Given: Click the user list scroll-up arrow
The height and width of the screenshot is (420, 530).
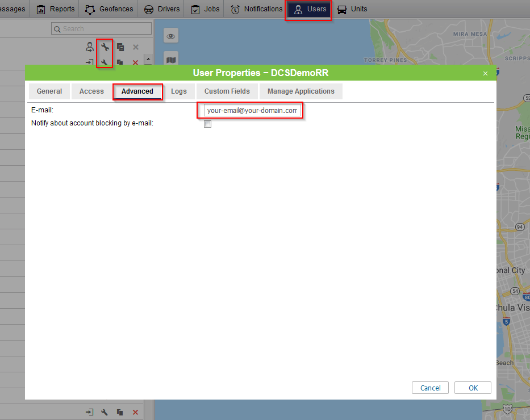Looking at the screenshot, I should (x=148, y=58).
